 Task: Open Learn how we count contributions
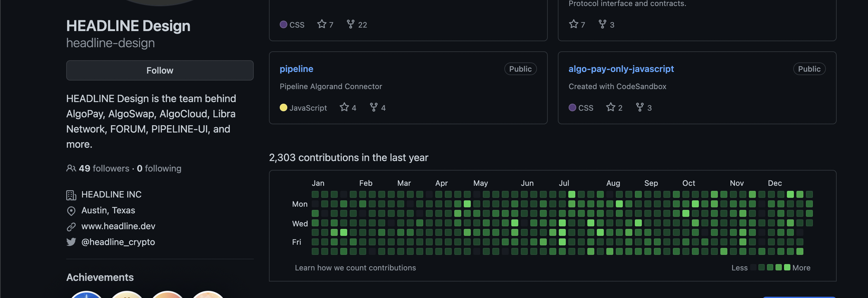355,268
